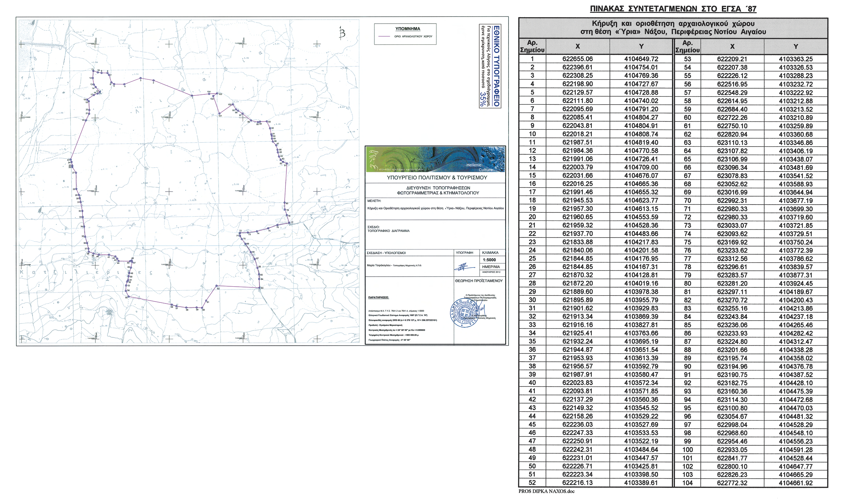The image size is (845, 504).
Task: Click the table title ΠΙΝΑΚΑΣ ΣΥΝΤΕΤΑΓΜΕΝΩΝ ΣΤΟ ΕΓΣΑ '87
Action: pos(673,9)
